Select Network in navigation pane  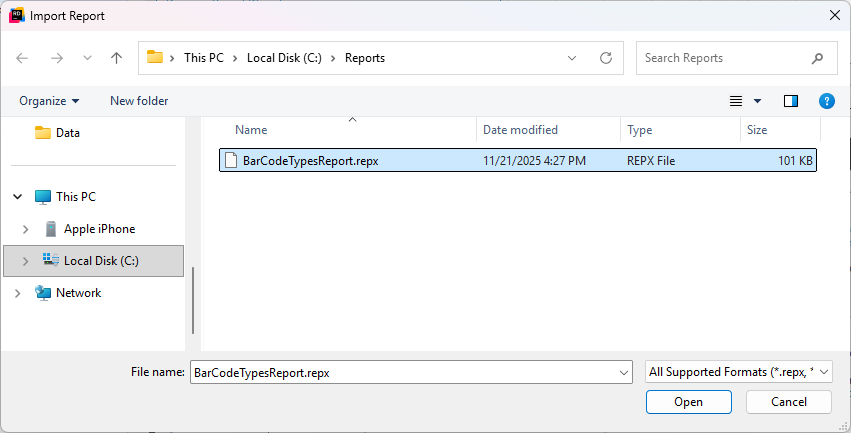[x=68, y=293]
